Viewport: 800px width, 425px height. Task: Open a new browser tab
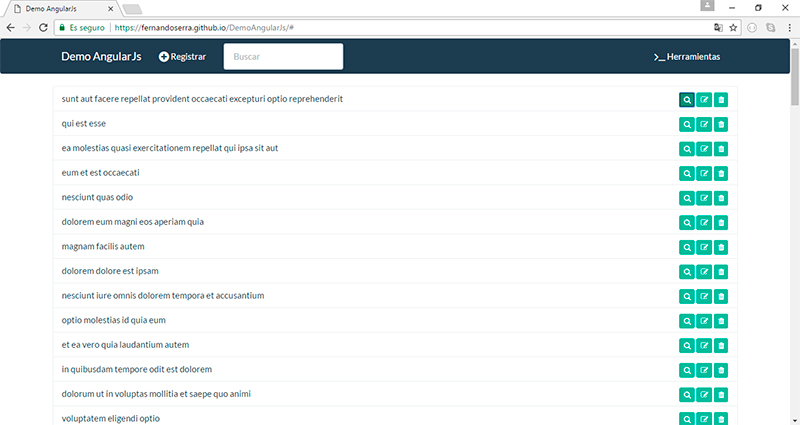point(133,9)
